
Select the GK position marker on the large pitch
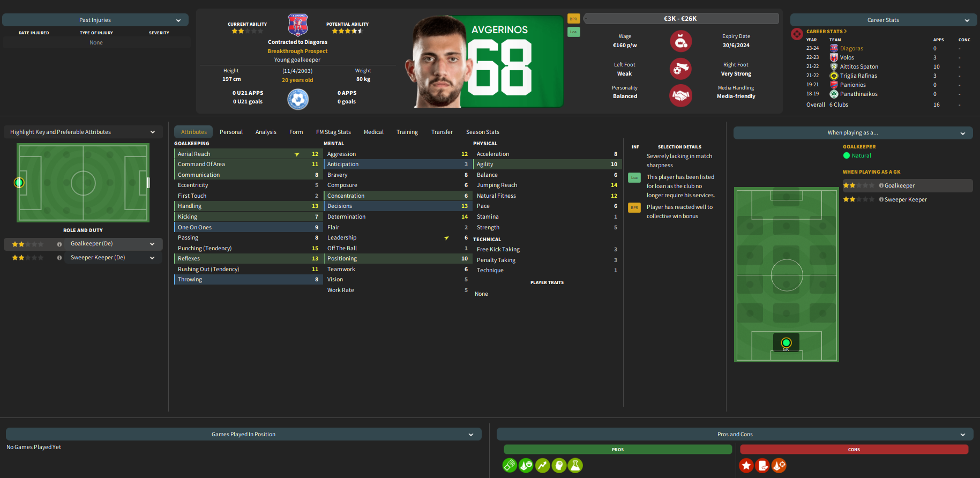(x=786, y=342)
